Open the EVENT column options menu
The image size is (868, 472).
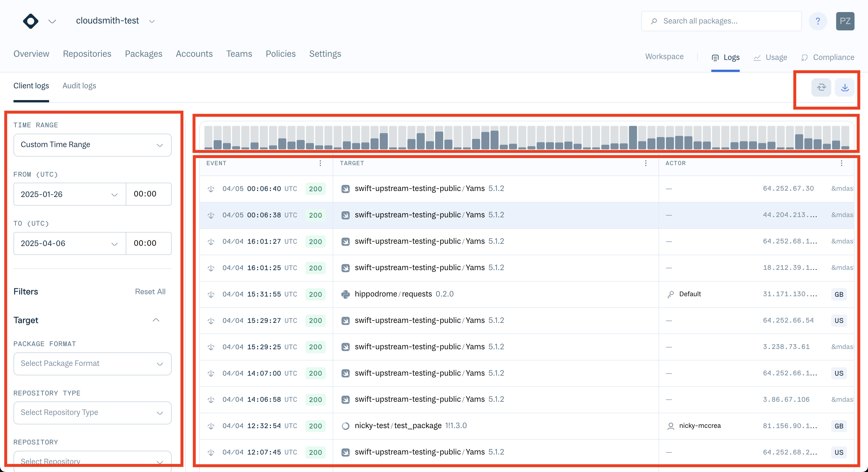click(x=320, y=163)
